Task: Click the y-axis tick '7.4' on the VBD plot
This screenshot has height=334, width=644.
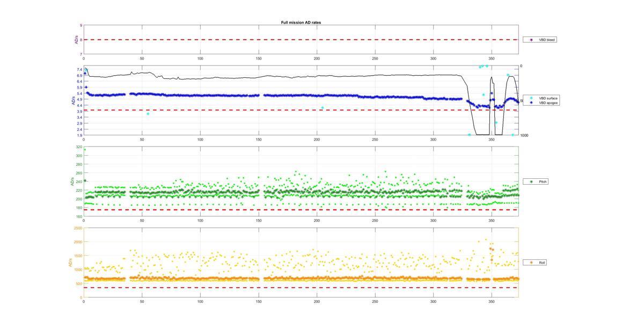Action: click(79, 70)
